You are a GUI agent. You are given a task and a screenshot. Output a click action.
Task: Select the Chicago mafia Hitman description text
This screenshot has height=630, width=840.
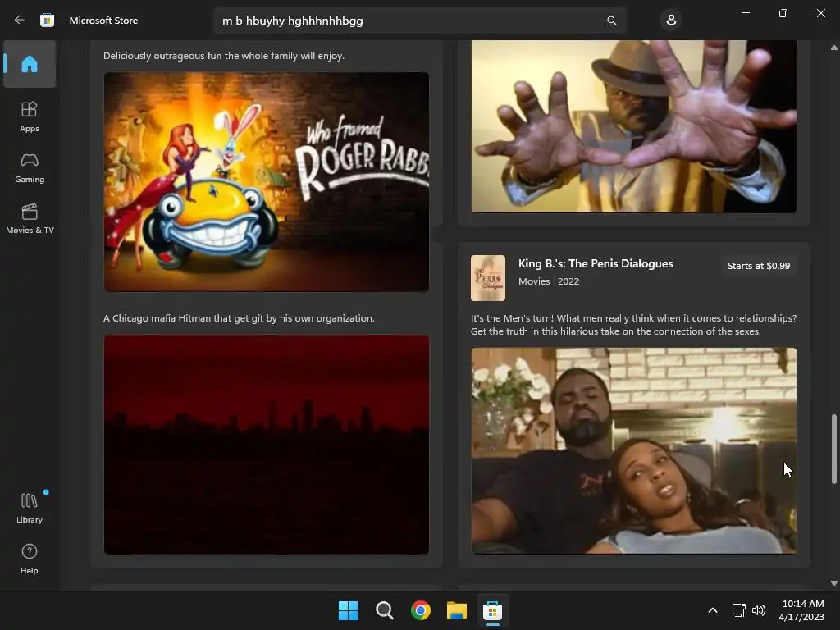pyautogui.click(x=239, y=318)
